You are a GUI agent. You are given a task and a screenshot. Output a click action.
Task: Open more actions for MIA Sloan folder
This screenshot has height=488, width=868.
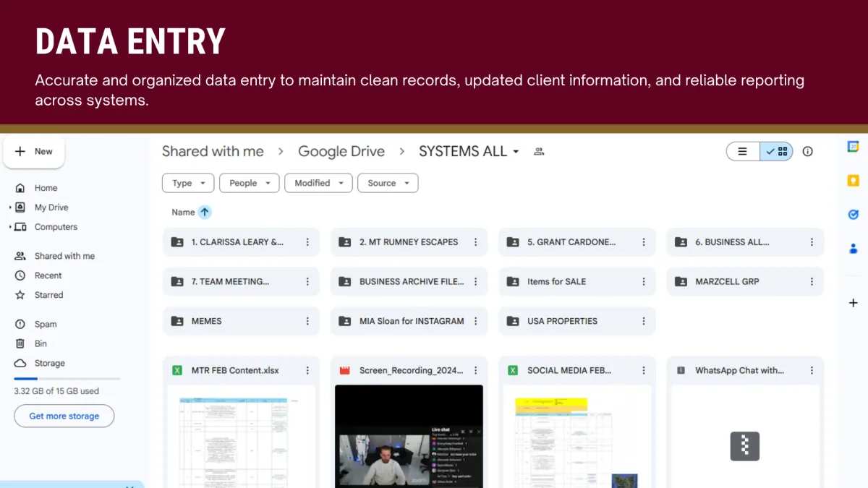click(475, 321)
